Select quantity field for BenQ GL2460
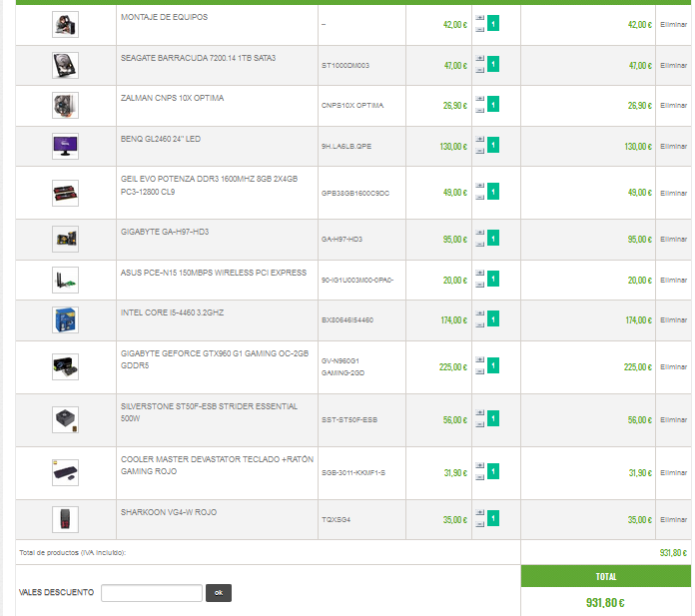 coord(493,145)
